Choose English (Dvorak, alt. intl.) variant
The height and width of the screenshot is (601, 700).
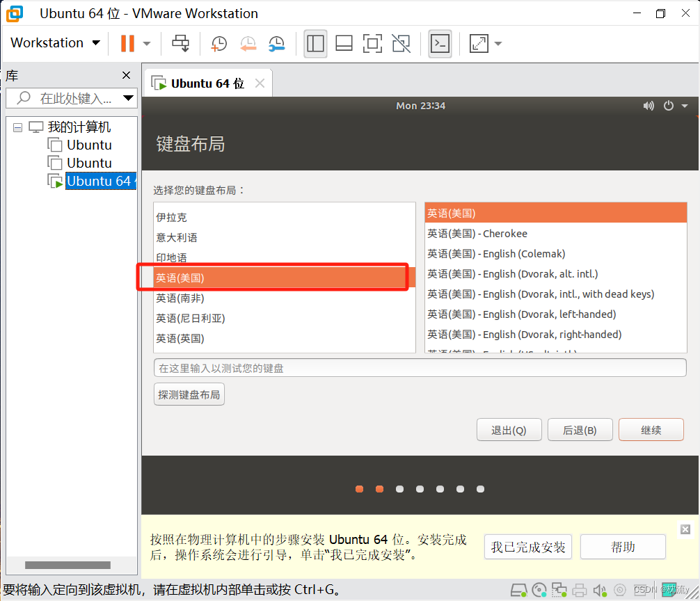[556, 273]
